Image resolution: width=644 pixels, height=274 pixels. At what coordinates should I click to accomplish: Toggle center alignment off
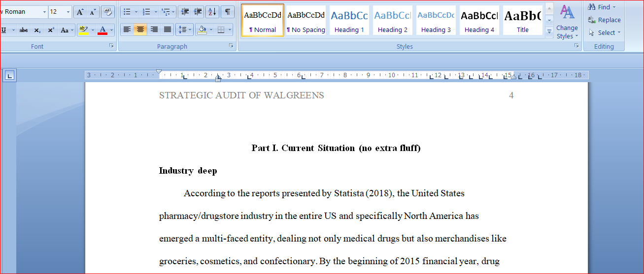pos(140,30)
